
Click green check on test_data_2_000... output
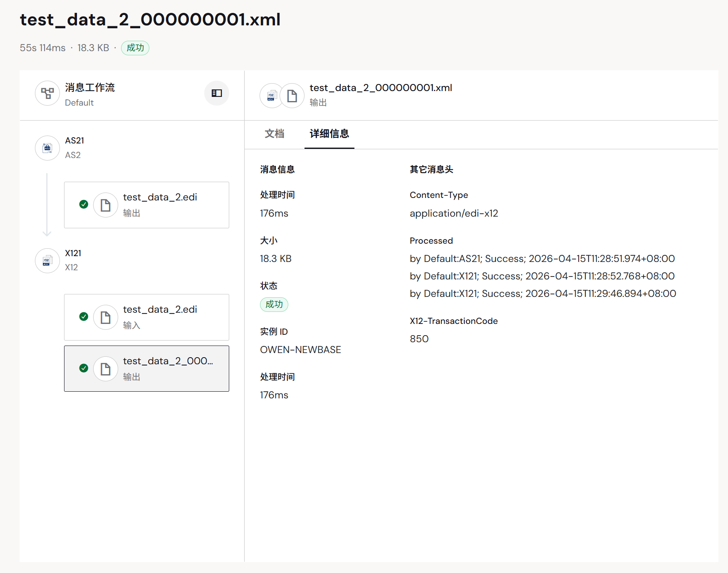84,368
